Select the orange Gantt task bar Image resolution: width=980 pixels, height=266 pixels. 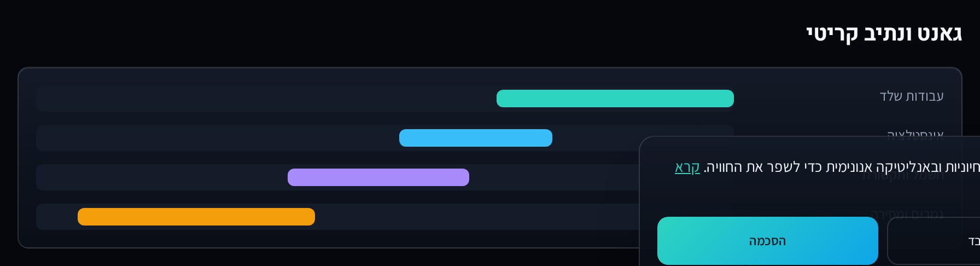tap(196, 217)
